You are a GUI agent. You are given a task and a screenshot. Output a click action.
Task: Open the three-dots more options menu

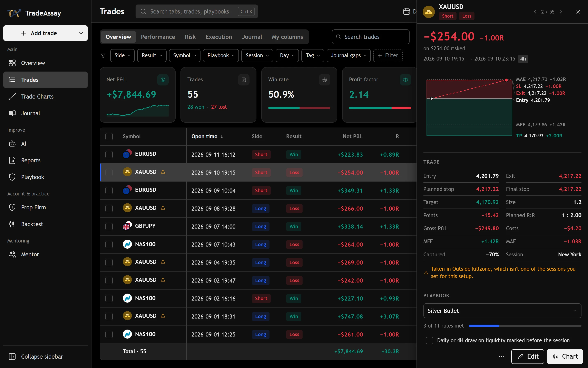[x=501, y=357]
